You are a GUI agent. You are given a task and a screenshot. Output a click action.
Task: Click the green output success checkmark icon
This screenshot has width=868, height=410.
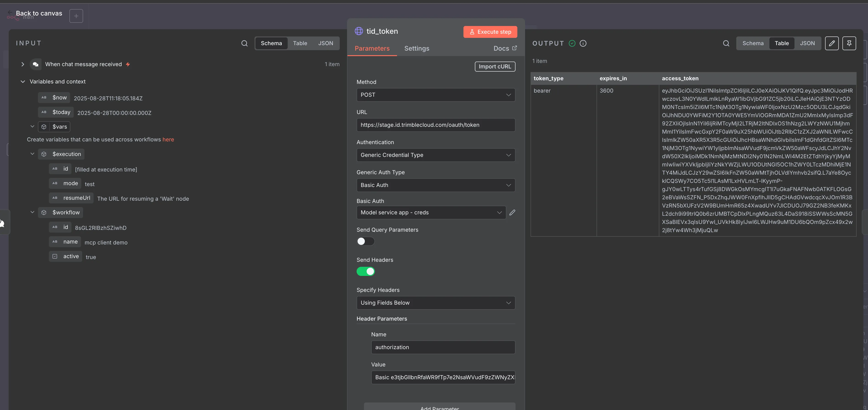click(572, 43)
